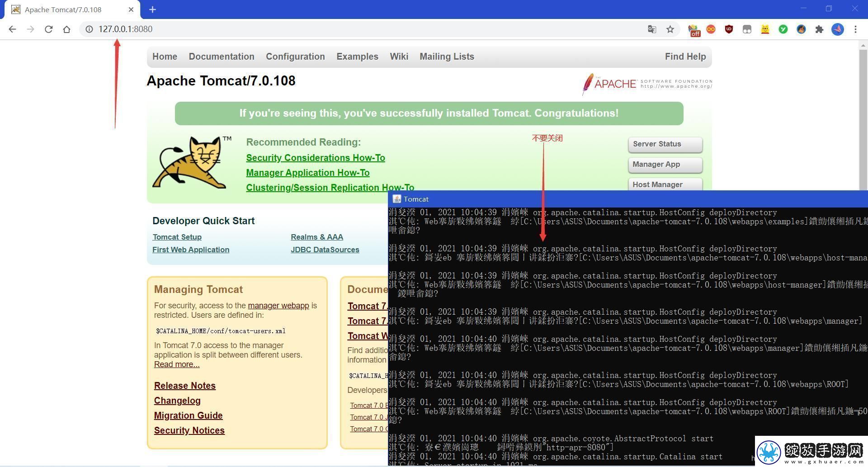The image size is (868, 467).
Task: Open Security Considerations How-To link
Action: [316, 158]
